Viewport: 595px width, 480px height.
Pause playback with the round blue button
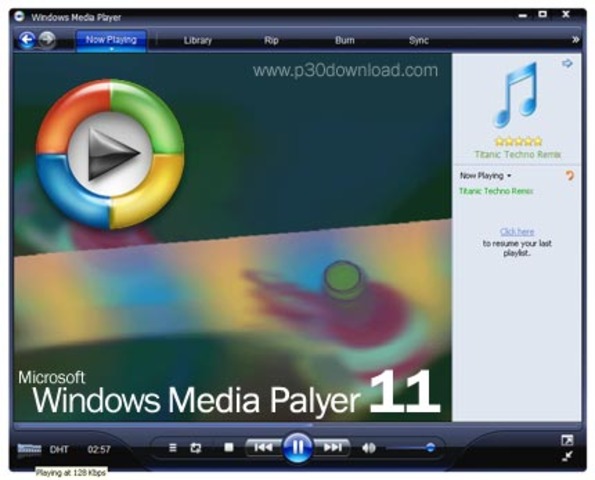point(298,448)
